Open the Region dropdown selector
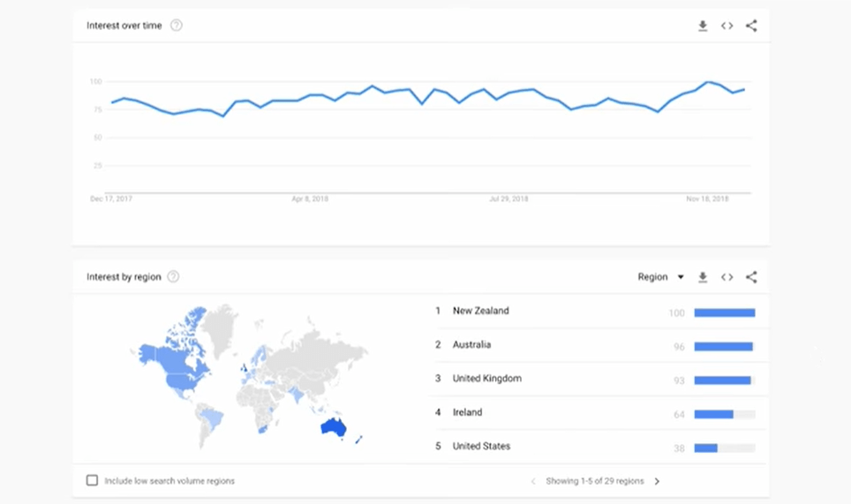 (661, 277)
